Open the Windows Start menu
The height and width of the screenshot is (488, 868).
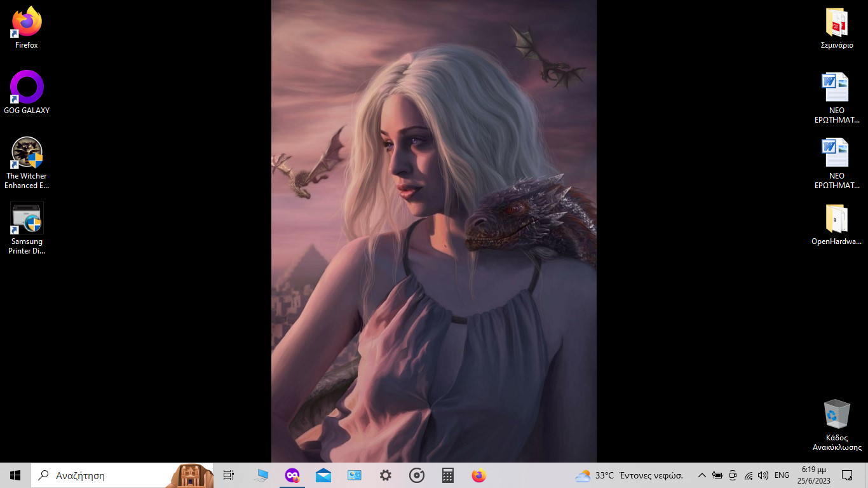(15, 475)
